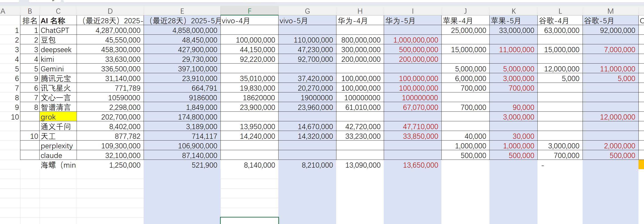The image size is (644, 224).
Task: Select the 'AI 名称' header cell
Action: pos(58,21)
